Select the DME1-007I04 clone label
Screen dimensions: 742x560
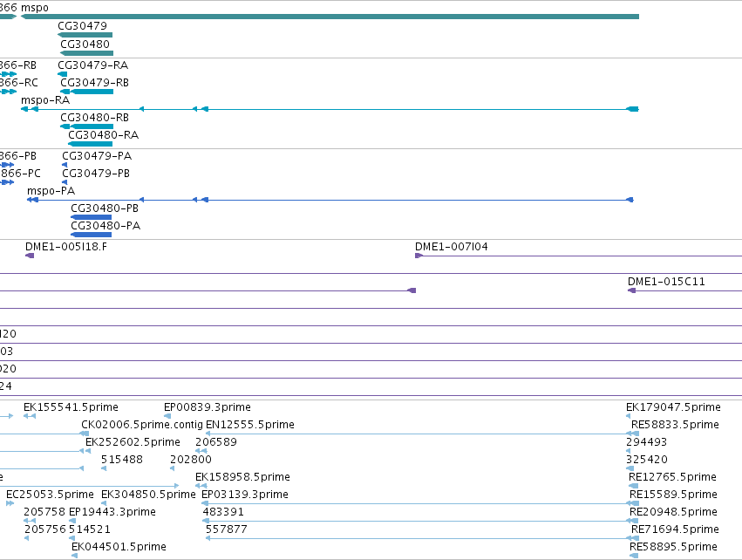452,247
